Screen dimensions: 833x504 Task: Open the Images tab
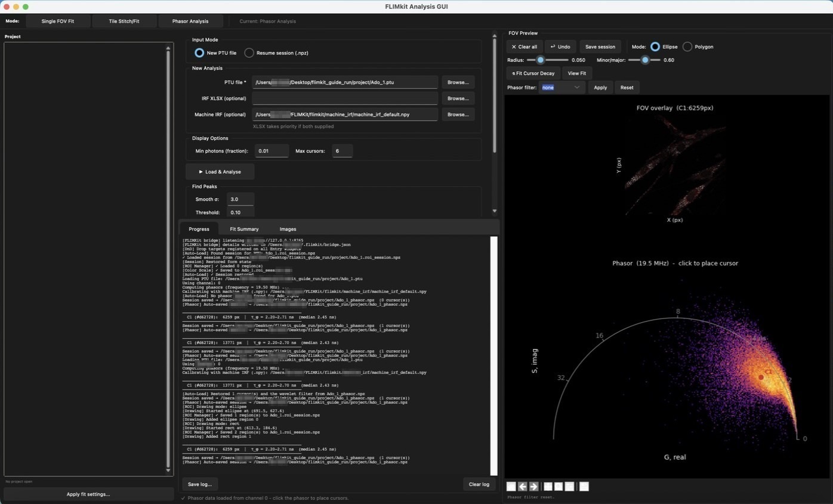288,229
